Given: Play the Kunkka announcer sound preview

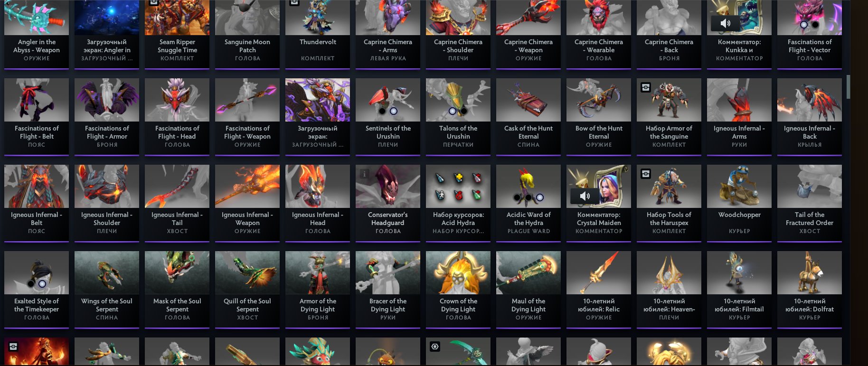Looking at the screenshot, I should [725, 23].
